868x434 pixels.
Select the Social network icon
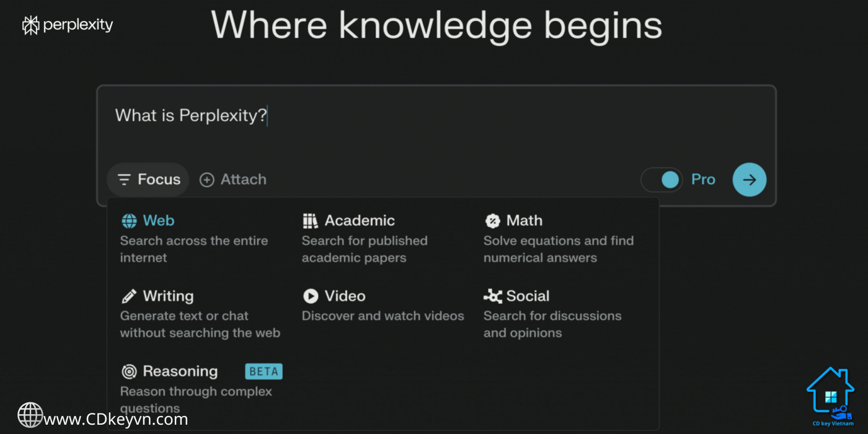[493, 296]
